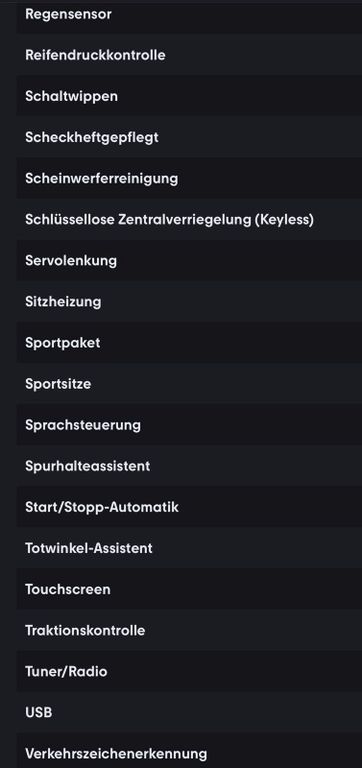Click the Sportsitze list item

coord(189,384)
